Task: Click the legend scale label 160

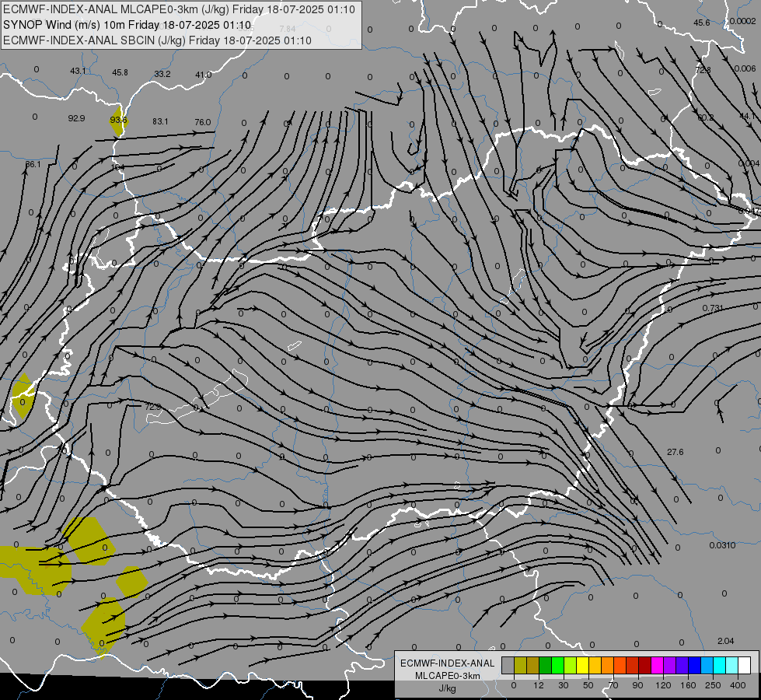Action: 688,685
